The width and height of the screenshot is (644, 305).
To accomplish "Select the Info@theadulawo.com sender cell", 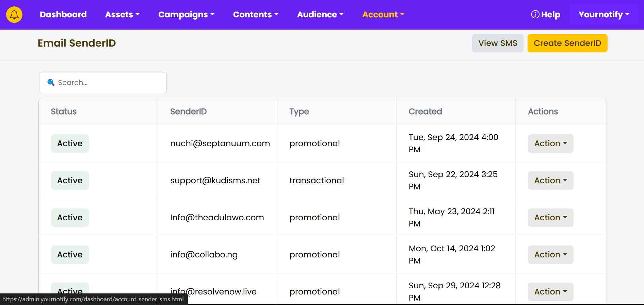I will tap(217, 218).
